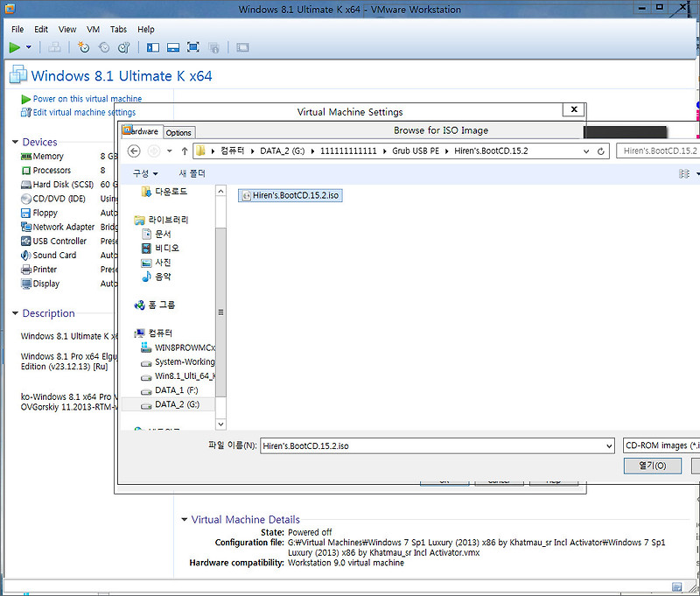The width and height of the screenshot is (700, 596).
Task: Click the search box for Hiren's.BootCD.15.2
Action: [658, 151]
